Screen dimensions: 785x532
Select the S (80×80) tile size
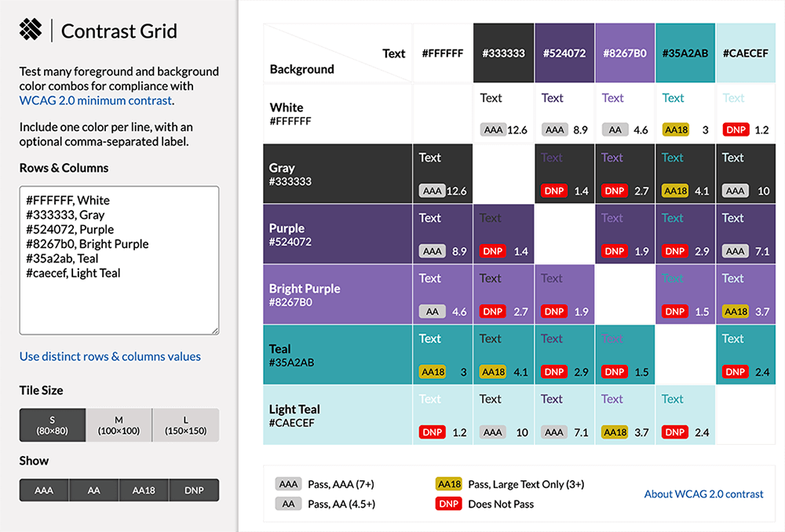[52, 425]
